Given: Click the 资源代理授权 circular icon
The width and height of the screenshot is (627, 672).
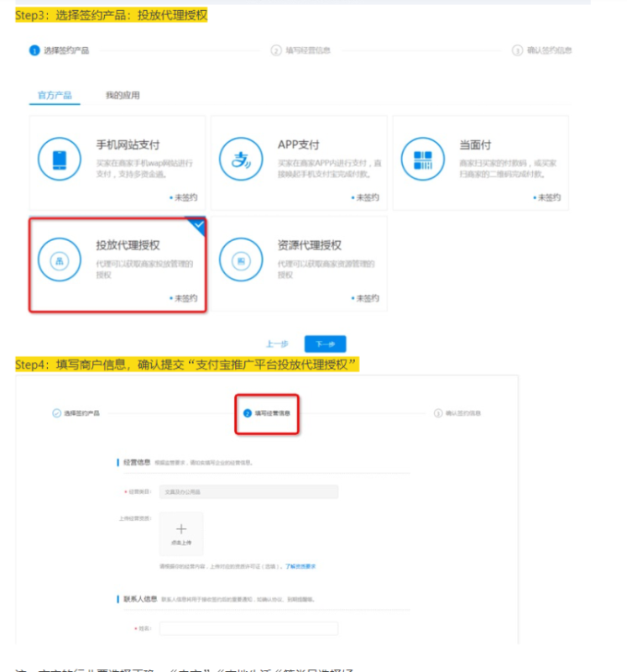Looking at the screenshot, I should coord(241,260).
